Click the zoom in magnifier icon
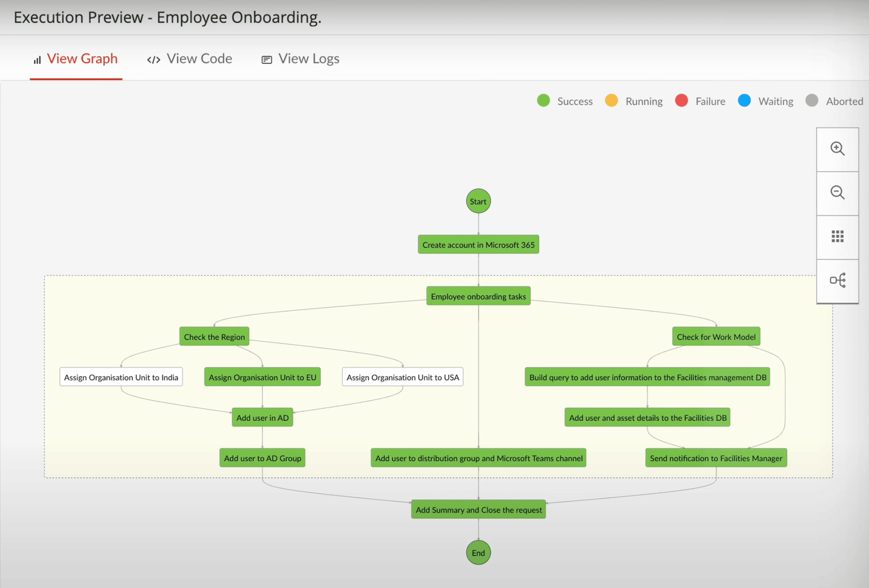The height and width of the screenshot is (588, 869). pos(837,149)
